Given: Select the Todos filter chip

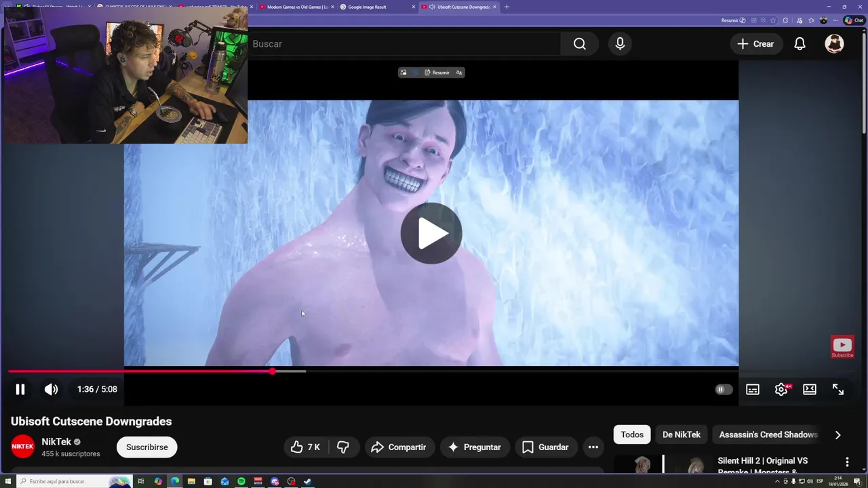Looking at the screenshot, I should click(x=632, y=434).
